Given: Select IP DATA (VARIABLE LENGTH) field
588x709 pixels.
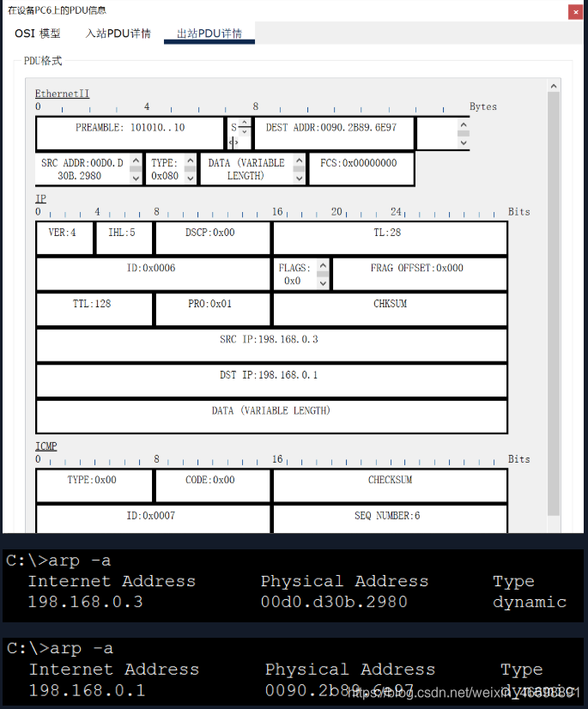Looking at the screenshot, I should tap(271, 416).
